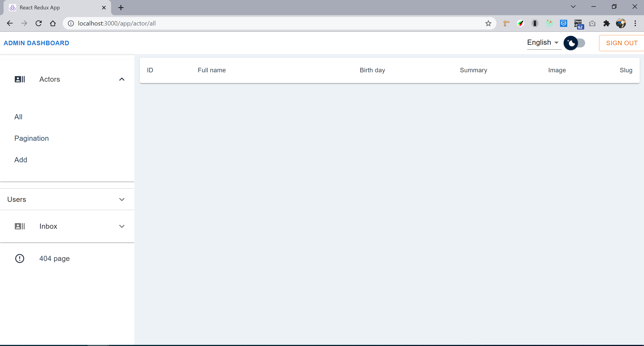Click the site info icon in address bar
The height and width of the screenshot is (346, 644).
coord(71,23)
